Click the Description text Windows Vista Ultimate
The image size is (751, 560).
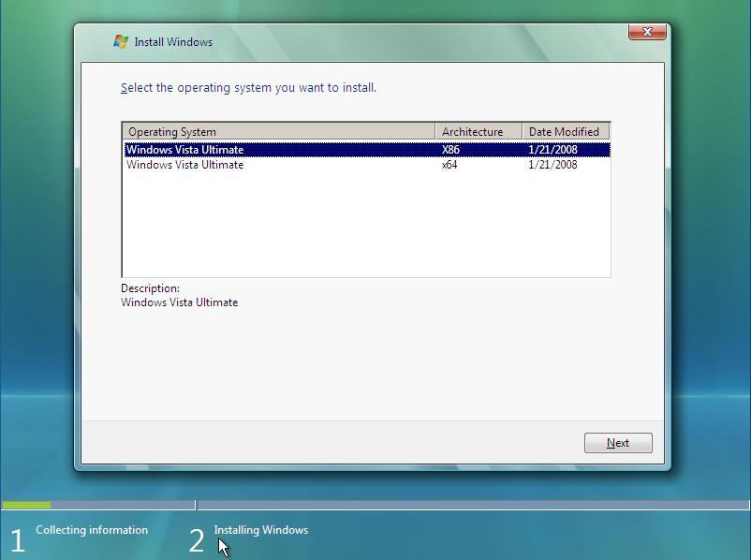coord(179,302)
